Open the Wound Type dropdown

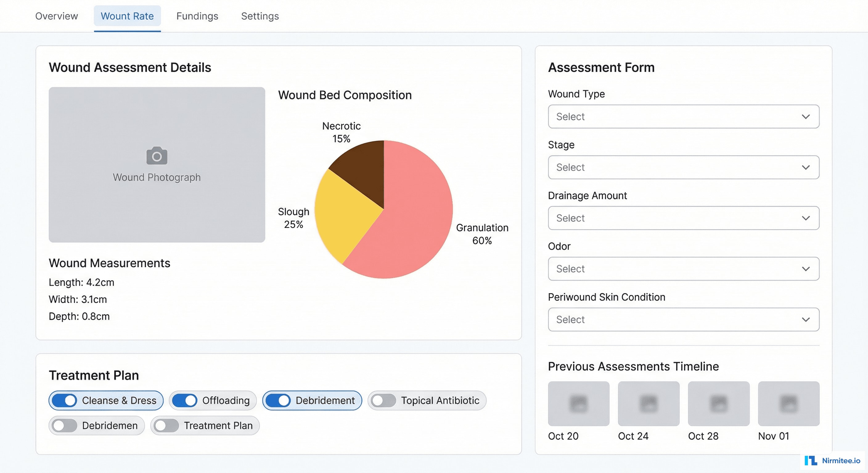[683, 116]
